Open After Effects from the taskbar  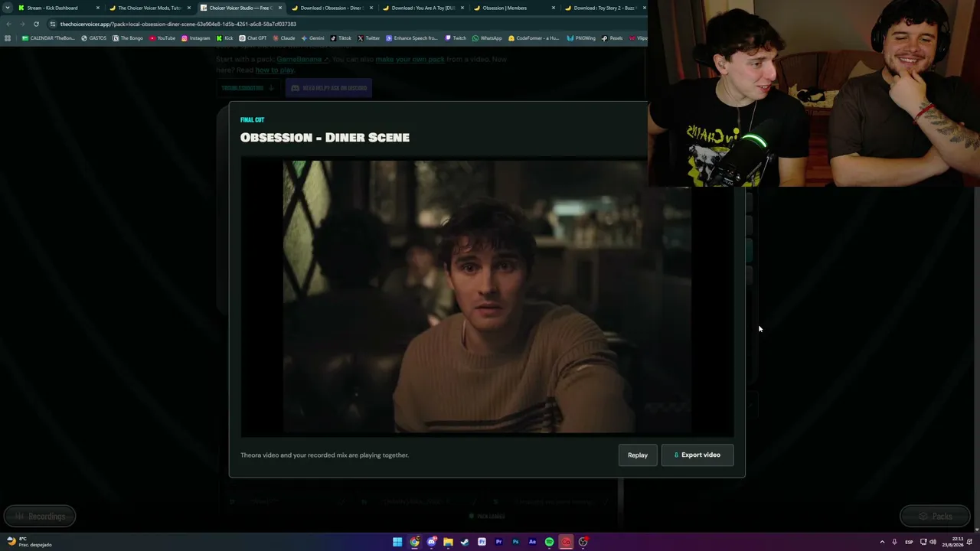click(532, 542)
